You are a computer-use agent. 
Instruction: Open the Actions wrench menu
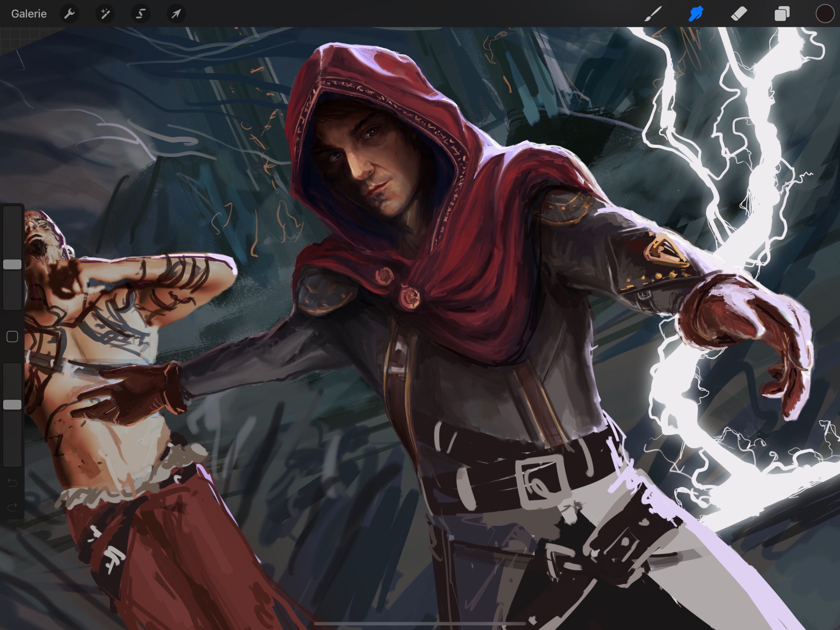click(69, 14)
